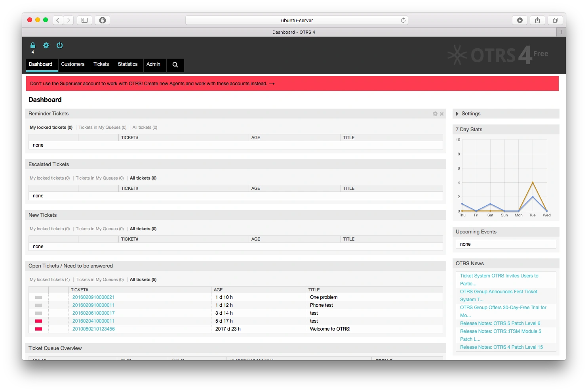
Task: Show all tabs overview icon
Action: (x=556, y=20)
